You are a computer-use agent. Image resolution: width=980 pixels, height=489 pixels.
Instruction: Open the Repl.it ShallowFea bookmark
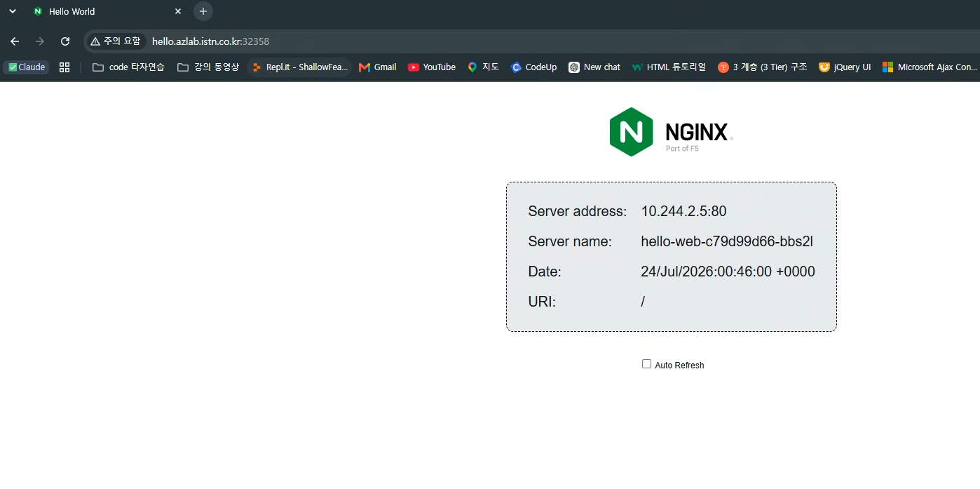point(299,67)
